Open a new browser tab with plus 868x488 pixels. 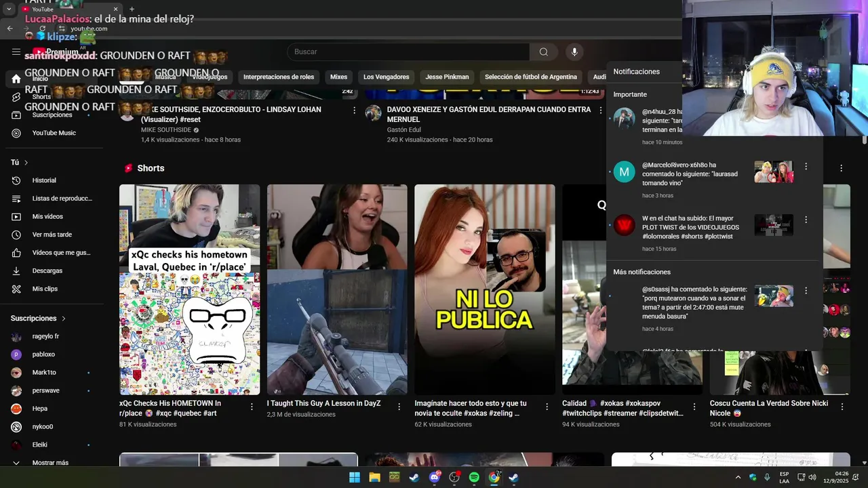132,9
